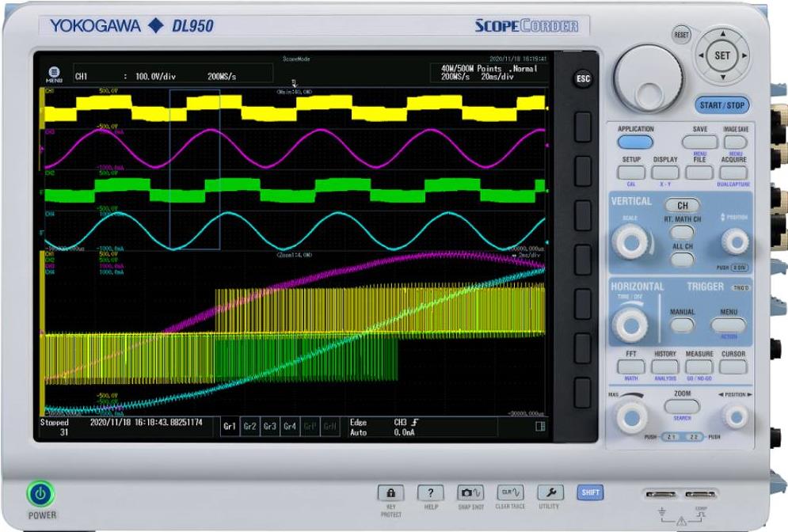Tap the CH3 0.0mA trigger level
This screenshot has height=532, width=788.
[405, 427]
